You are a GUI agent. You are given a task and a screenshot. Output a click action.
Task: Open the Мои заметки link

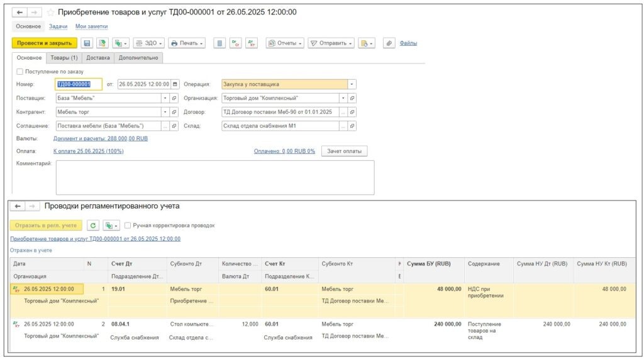point(92,26)
